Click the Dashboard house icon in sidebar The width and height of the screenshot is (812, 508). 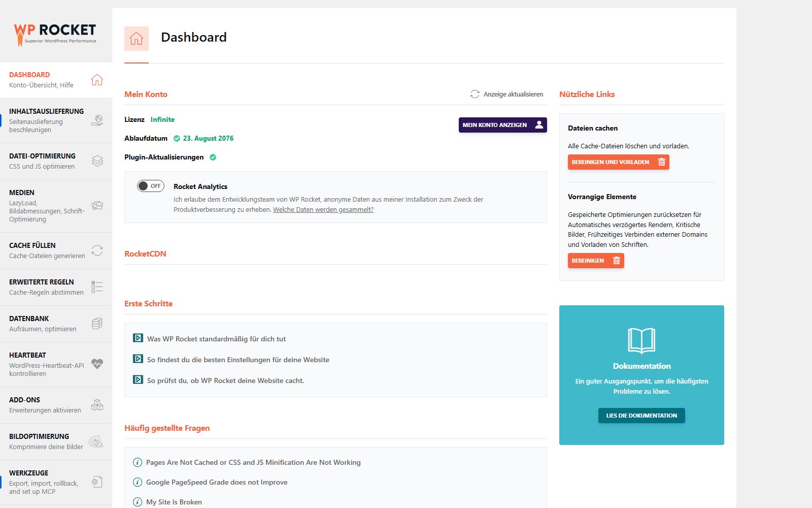97,80
